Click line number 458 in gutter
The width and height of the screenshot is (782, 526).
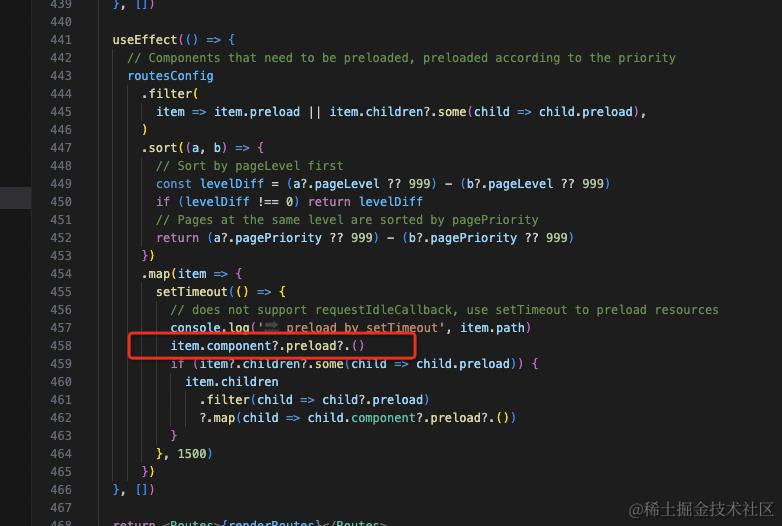point(61,346)
